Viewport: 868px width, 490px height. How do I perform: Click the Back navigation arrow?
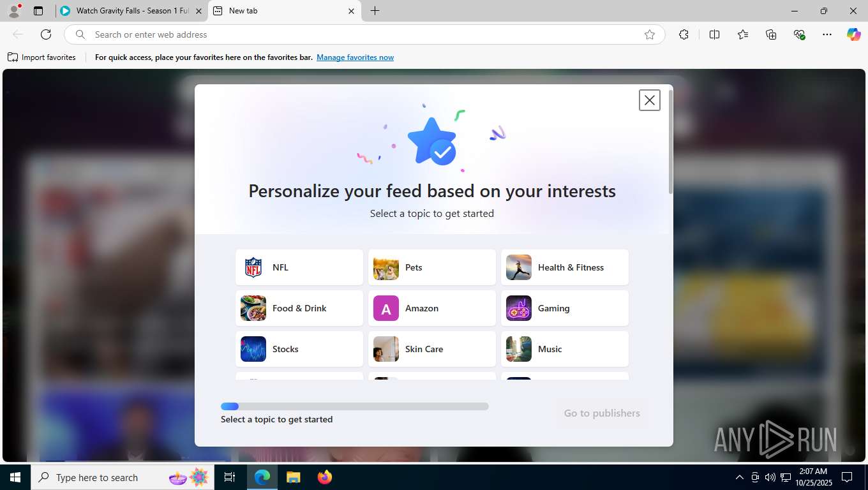[18, 34]
